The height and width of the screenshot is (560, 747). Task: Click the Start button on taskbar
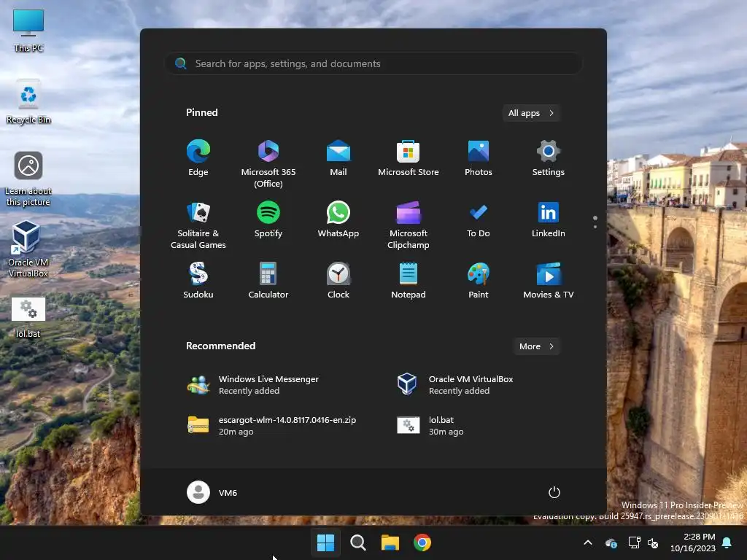pyautogui.click(x=326, y=542)
